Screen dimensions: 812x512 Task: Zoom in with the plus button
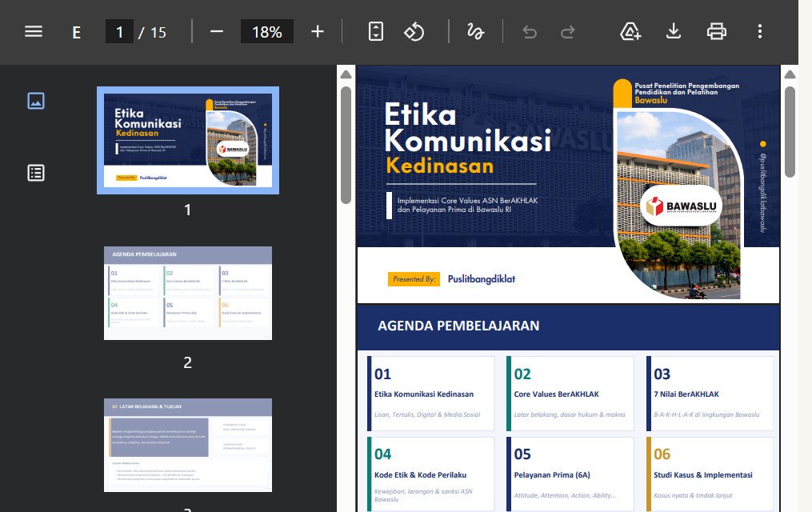[x=318, y=31]
